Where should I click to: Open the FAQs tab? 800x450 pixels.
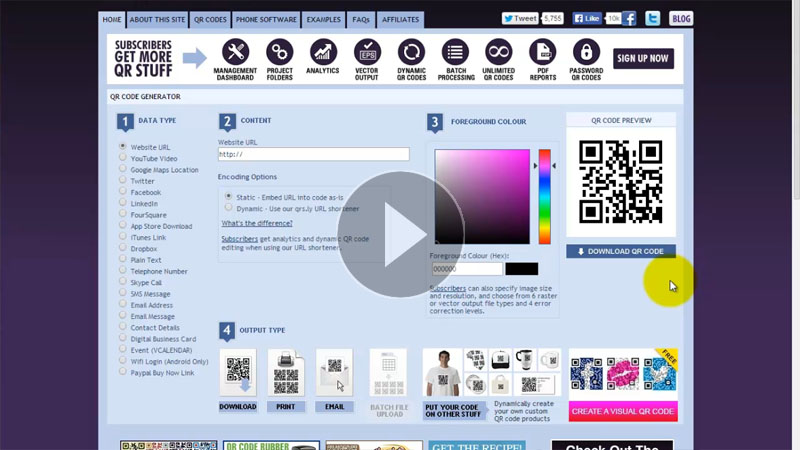coord(361,19)
